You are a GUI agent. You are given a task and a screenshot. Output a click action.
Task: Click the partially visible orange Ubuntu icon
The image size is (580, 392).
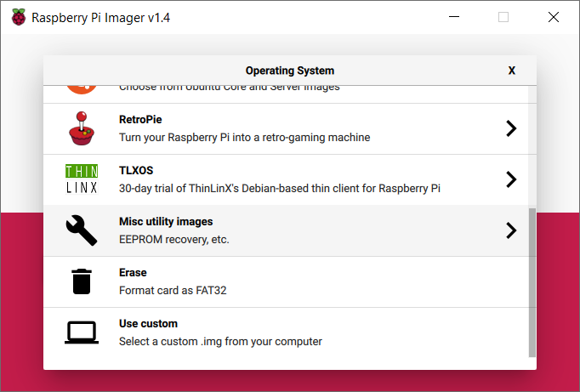[x=82, y=89]
